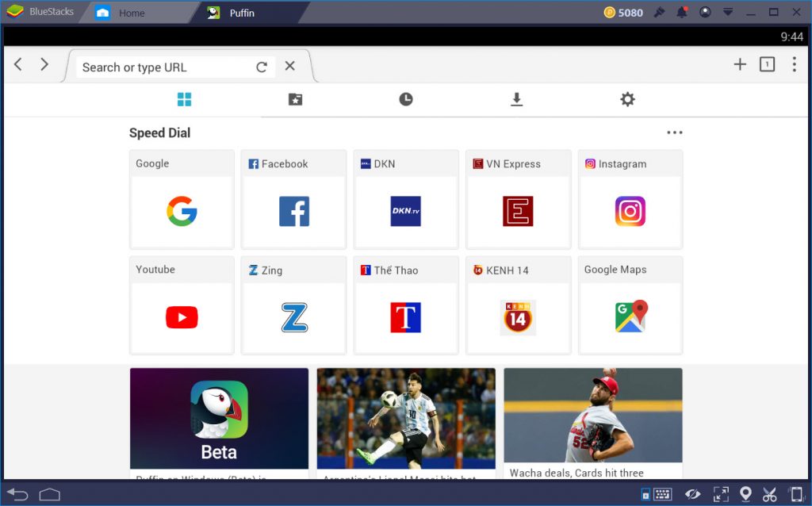
Task: Open BlueStacks notifications bell
Action: point(682,13)
